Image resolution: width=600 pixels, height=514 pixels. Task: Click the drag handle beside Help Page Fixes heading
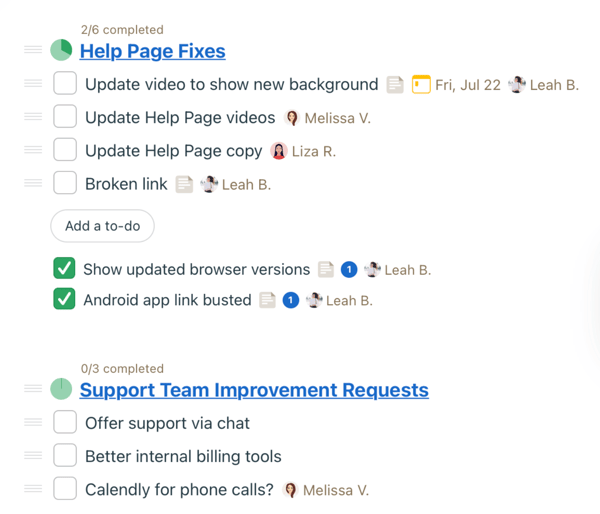coord(33,50)
